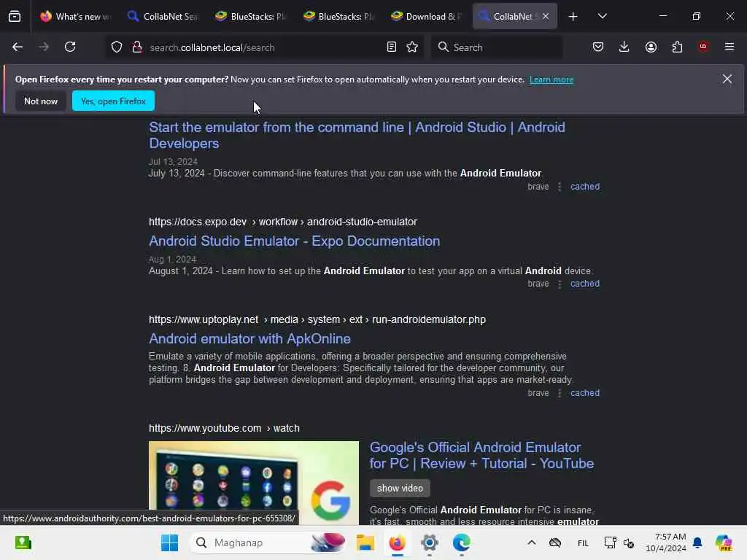Viewport: 747px width, 560px height.
Task: Open File Explorer from taskbar
Action: (365, 542)
